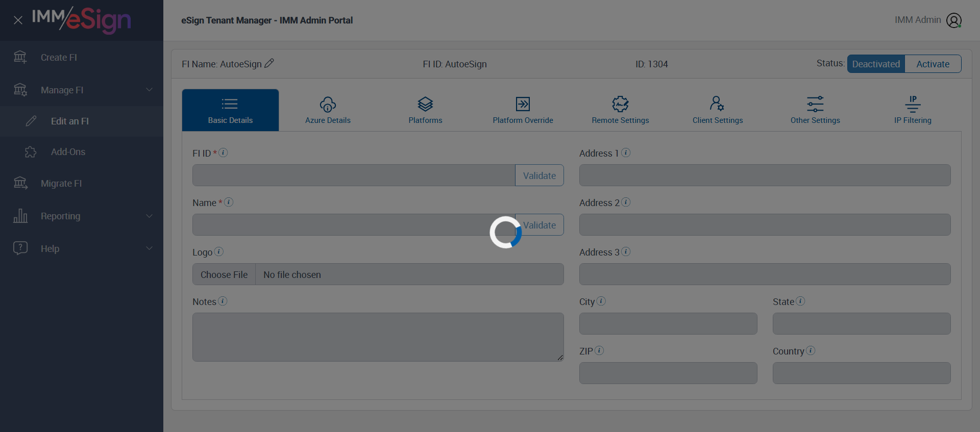980x432 pixels.
Task: Click the City info icon
Action: 601,301
